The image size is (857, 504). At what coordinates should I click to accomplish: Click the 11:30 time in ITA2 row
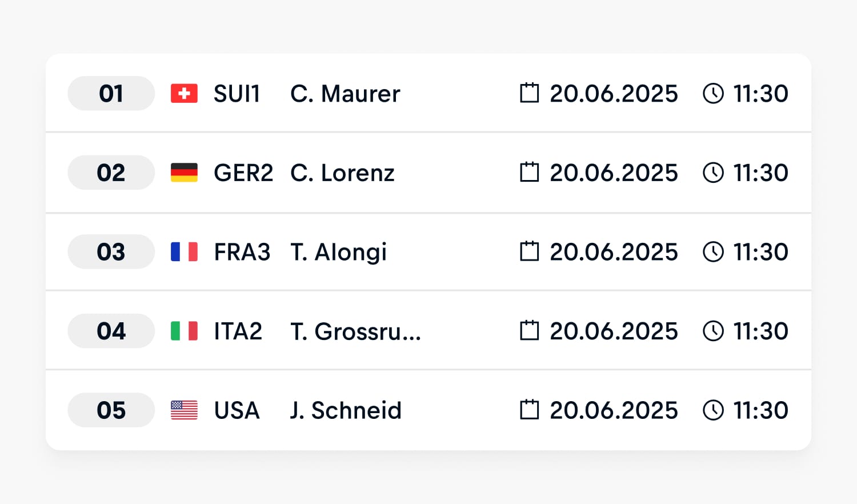click(760, 331)
